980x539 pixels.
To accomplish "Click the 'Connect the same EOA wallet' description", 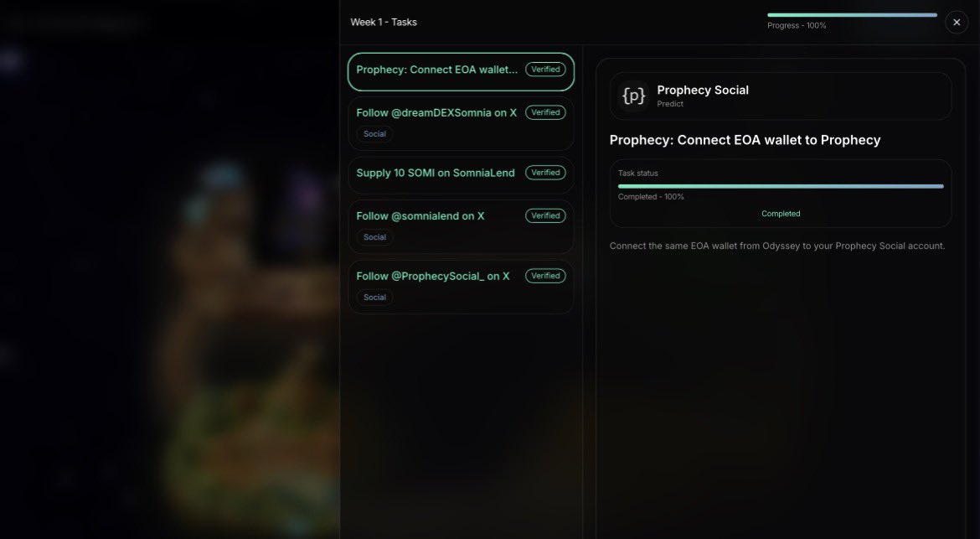I will coord(776,246).
